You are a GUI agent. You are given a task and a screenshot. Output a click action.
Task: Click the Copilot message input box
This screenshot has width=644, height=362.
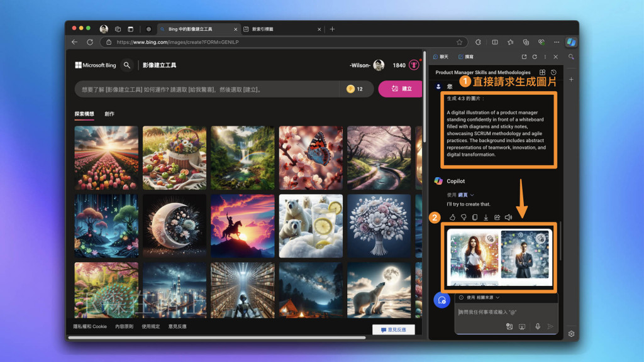(506, 312)
